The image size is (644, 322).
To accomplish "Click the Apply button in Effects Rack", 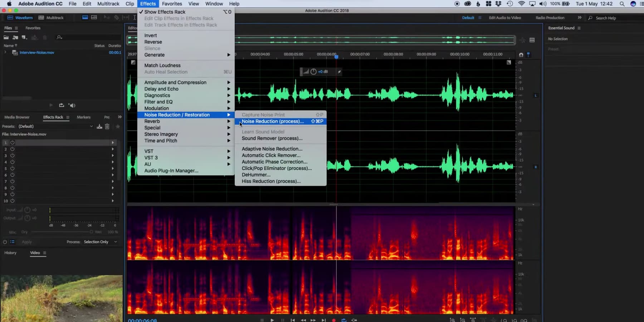I will tap(26, 242).
